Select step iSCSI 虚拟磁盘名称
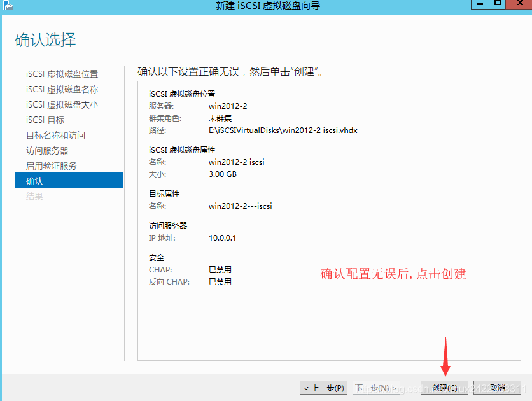This screenshot has height=401, width=532. click(62, 89)
